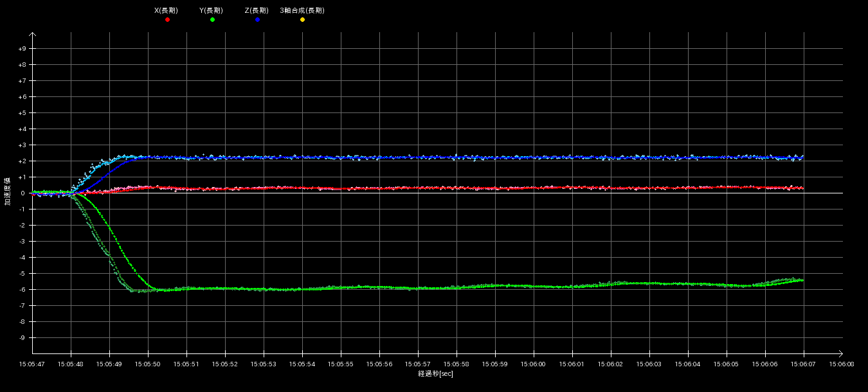The width and height of the screenshot is (868, 392).
Task: Select the 経過秒[sec] horizontal axis title
Action: pyautogui.click(x=435, y=374)
